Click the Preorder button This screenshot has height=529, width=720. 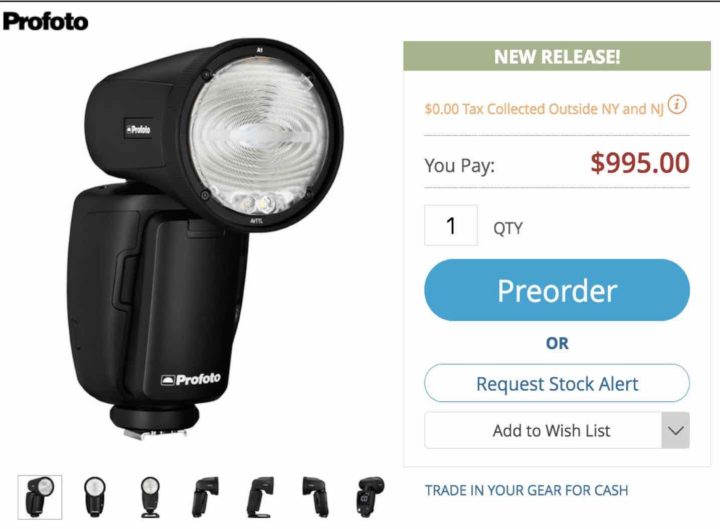click(x=557, y=290)
